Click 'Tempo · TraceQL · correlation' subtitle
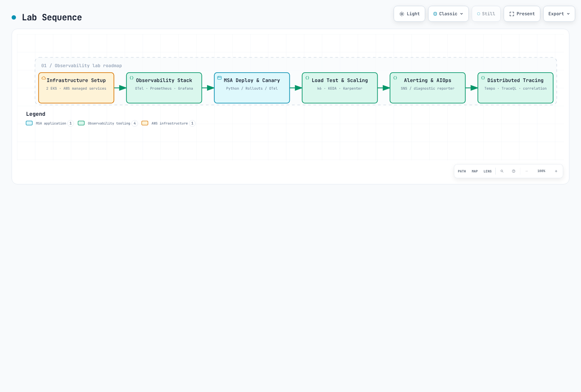Screen dimensions: 581x392 [x=516, y=89]
